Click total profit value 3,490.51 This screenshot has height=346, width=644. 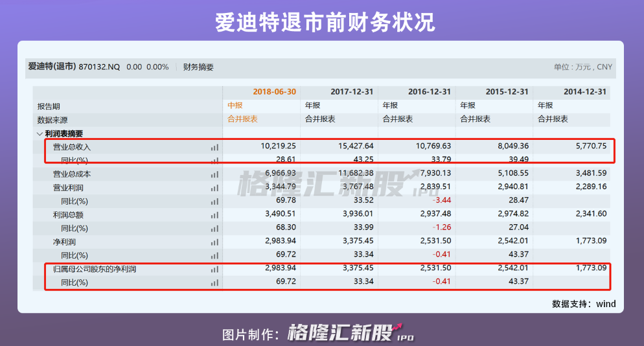pos(280,214)
